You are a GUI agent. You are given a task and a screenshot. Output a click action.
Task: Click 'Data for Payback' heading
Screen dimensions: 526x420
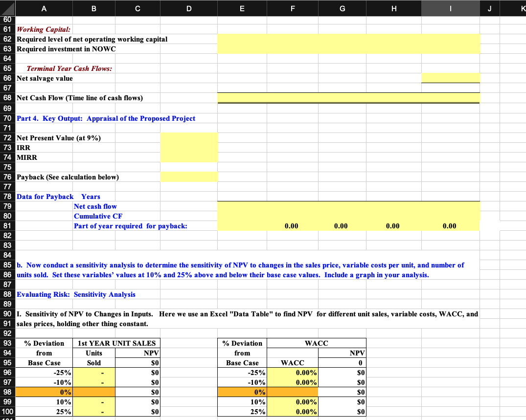(x=45, y=197)
